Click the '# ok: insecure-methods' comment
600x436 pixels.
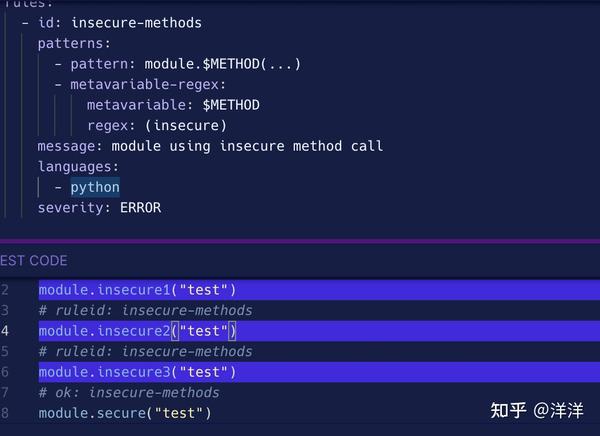coord(129,393)
